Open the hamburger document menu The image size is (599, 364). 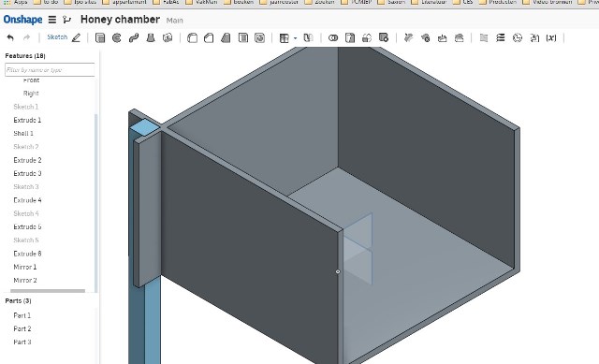coord(52,20)
